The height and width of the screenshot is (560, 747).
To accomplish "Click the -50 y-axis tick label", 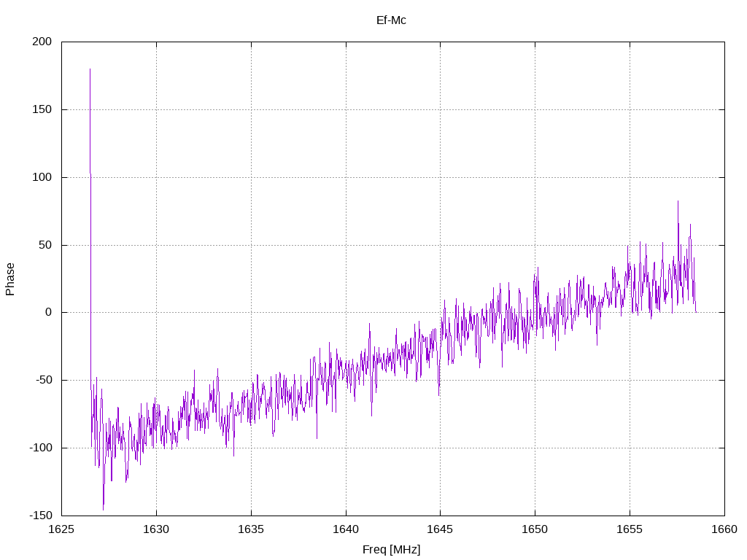I will [x=44, y=380].
